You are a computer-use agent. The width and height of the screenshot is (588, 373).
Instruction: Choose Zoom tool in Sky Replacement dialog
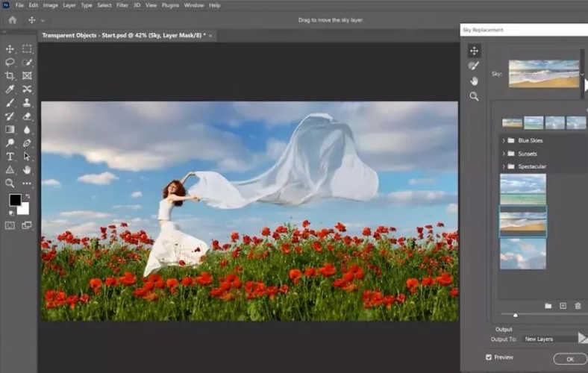pos(474,96)
